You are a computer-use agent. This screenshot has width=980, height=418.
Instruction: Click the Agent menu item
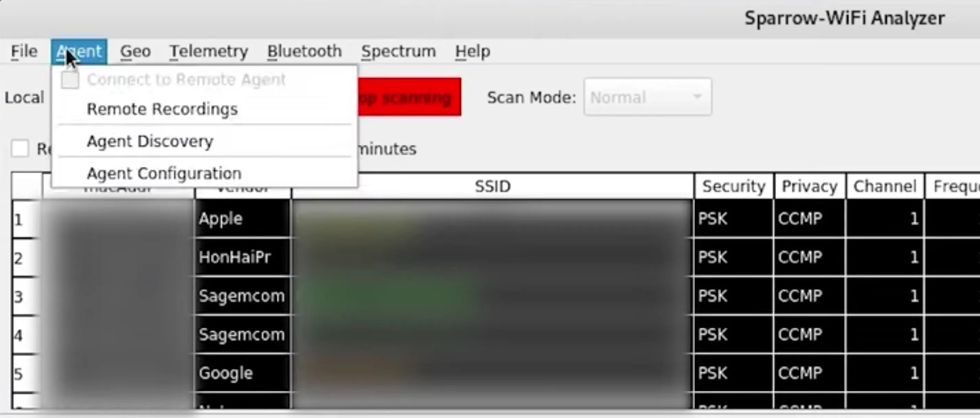coord(78,50)
